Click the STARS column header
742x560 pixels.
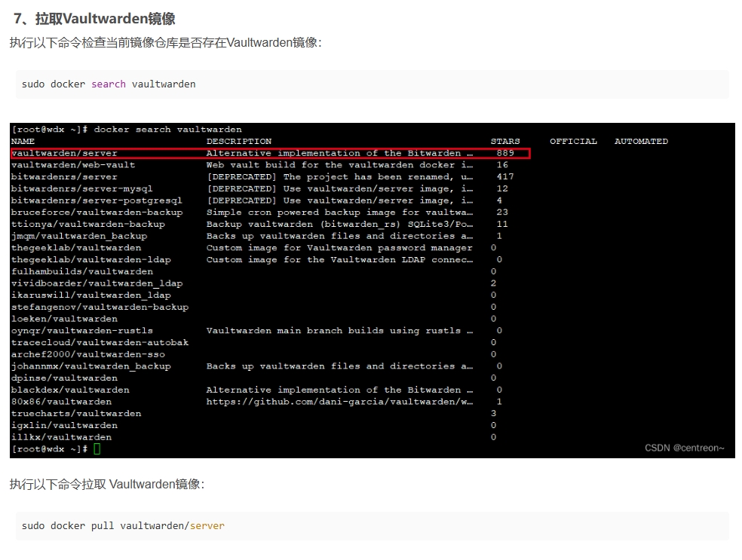coord(505,141)
